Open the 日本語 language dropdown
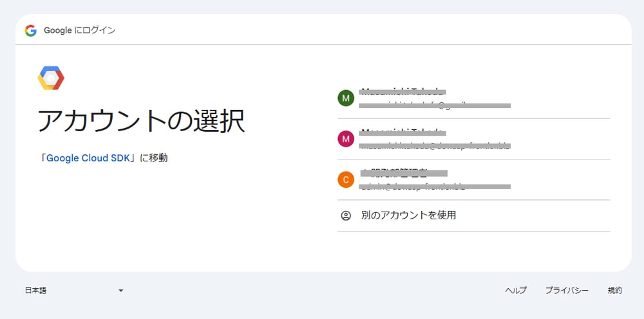Image resolution: width=644 pixels, height=319 pixels. (x=74, y=290)
